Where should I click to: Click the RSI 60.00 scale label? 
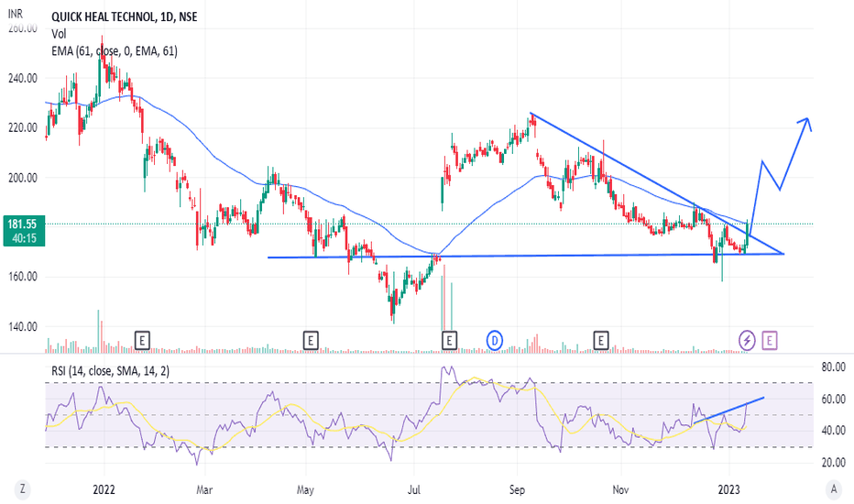tap(833, 400)
